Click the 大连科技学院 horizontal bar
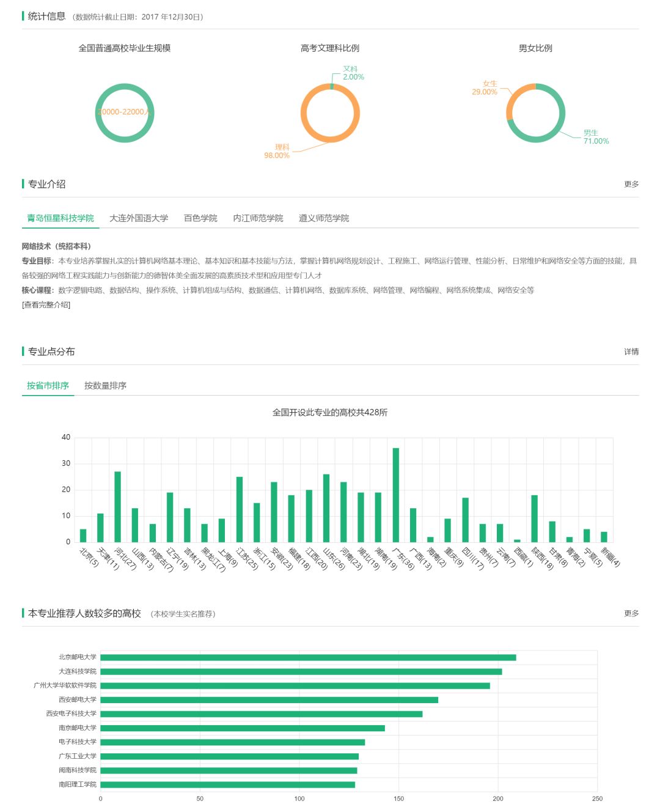This screenshot has width=660, height=812. pyautogui.click(x=301, y=671)
